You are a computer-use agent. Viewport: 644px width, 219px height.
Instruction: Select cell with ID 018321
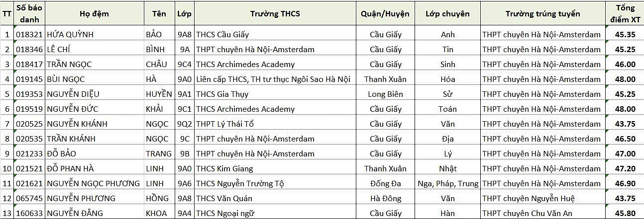(29, 35)
